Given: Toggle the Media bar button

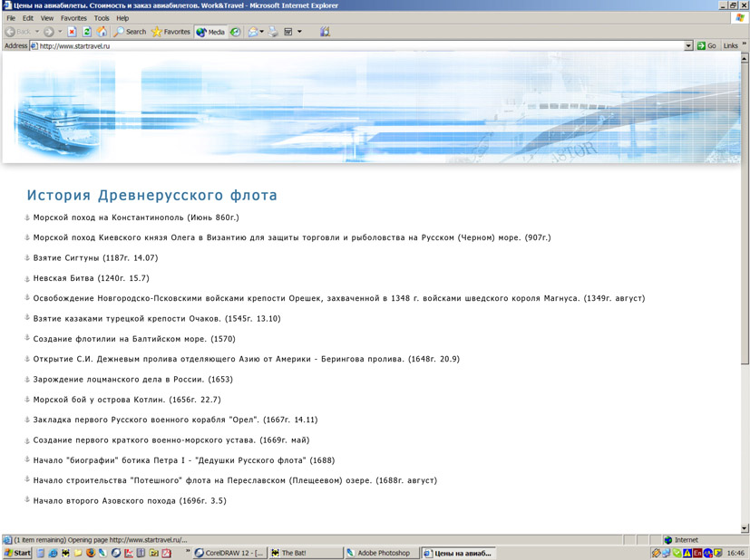Looking at the screenshot, I should 210,32.
